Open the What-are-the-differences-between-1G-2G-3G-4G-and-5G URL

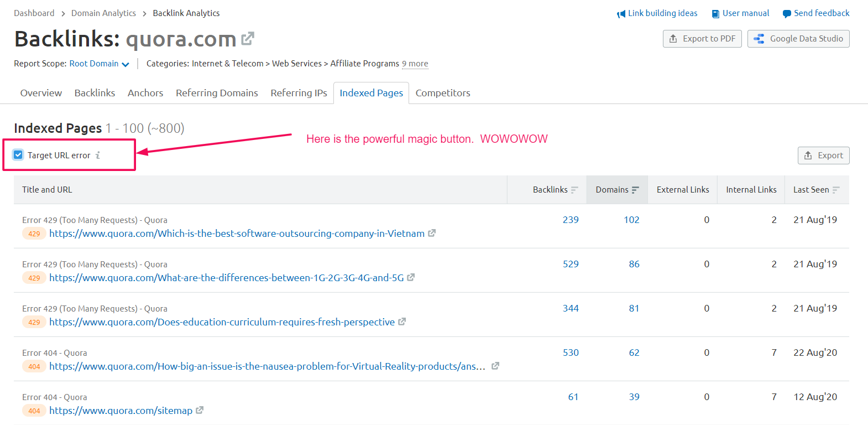(x=226, y=278)
